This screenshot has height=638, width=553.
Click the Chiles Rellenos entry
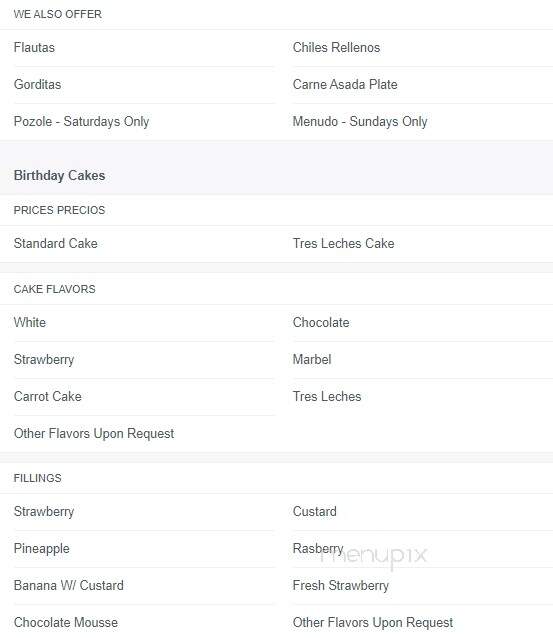(336, 48)
